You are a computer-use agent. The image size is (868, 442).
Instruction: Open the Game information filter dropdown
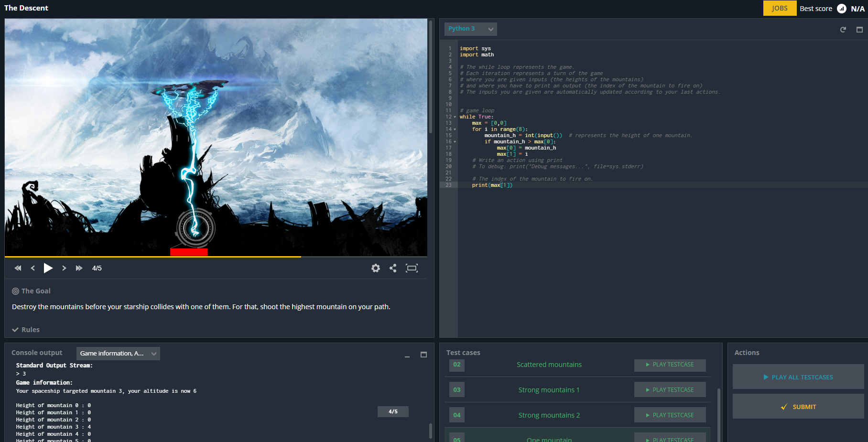(x=118, y=354)
